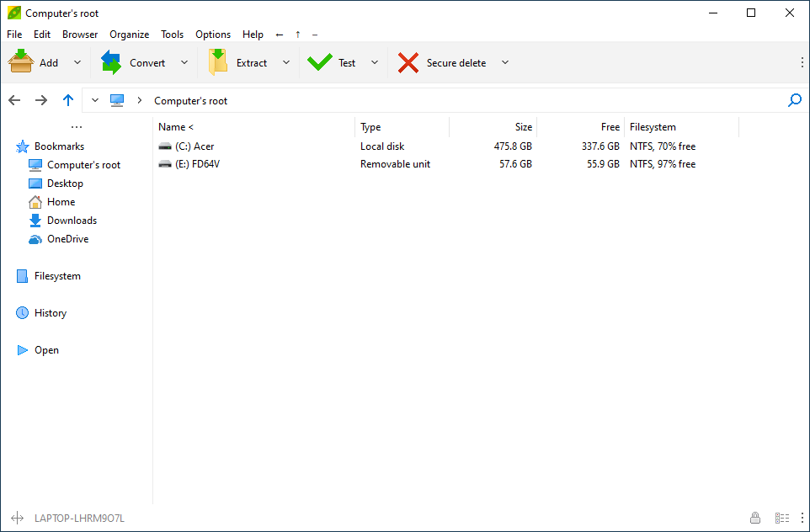Click the list style icon in status bar

[x=782, y=518]
